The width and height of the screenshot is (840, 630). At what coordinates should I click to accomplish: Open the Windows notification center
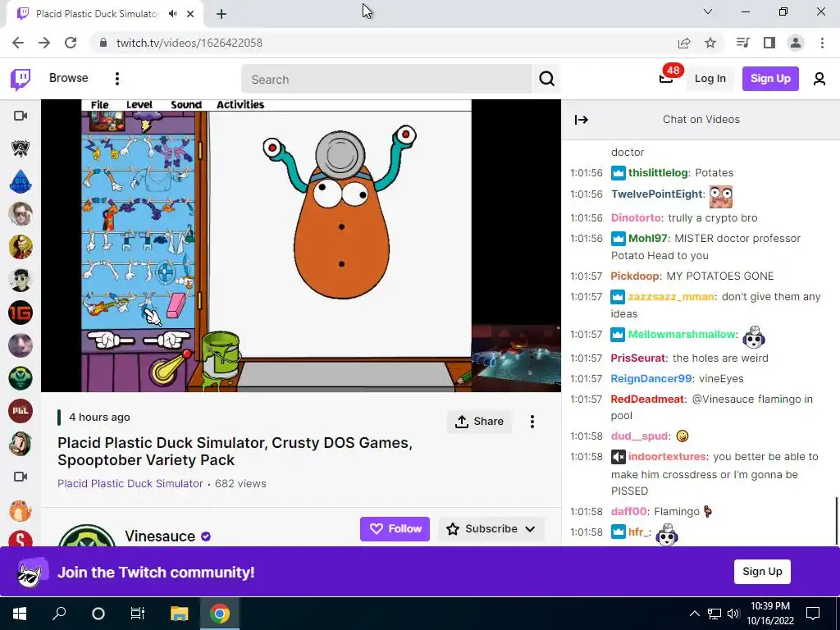(x=813, y=614)
